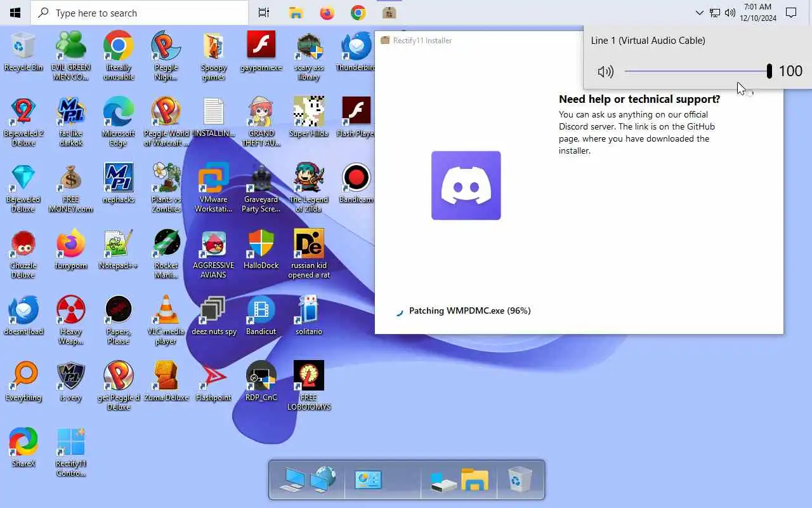Launch the VLC media player shortcut
Image resolution: width=812 pixels, height=508 pixels.
click(166, 320)
